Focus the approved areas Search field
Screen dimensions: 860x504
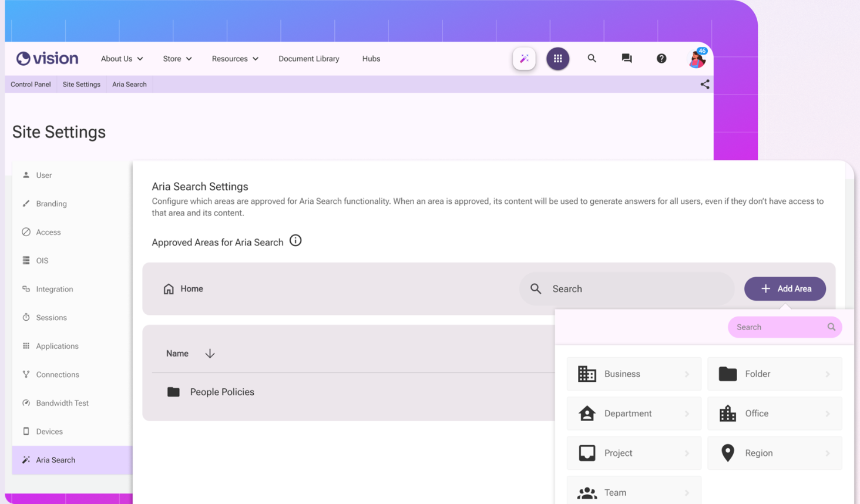(x=627, y=289)
